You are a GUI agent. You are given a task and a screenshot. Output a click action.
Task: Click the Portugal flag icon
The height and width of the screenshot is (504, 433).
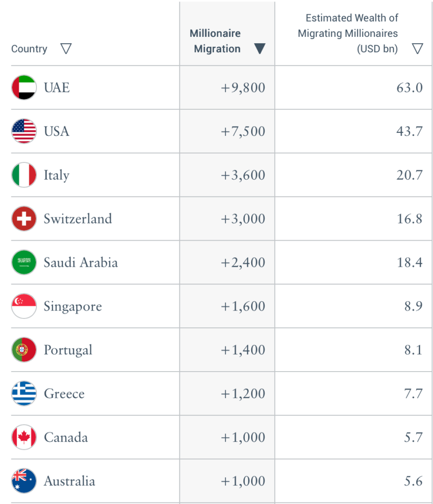tap(24, 350)
